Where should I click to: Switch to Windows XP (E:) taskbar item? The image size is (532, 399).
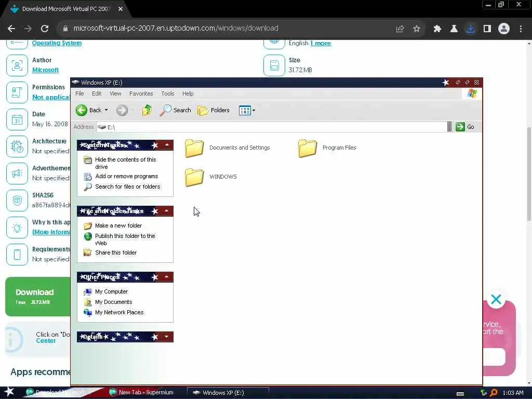[x=228, y=393]
